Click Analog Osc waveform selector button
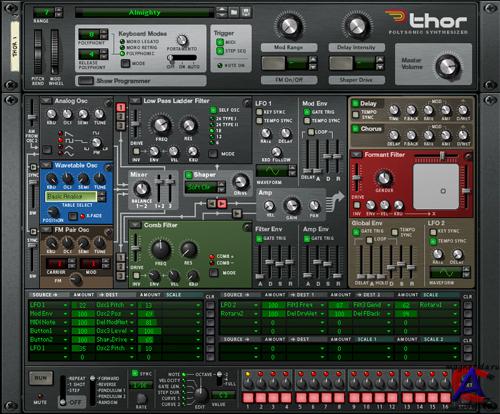Image resolution: width=500 pixels, height=414 pixels. click(x=47, y=150)
